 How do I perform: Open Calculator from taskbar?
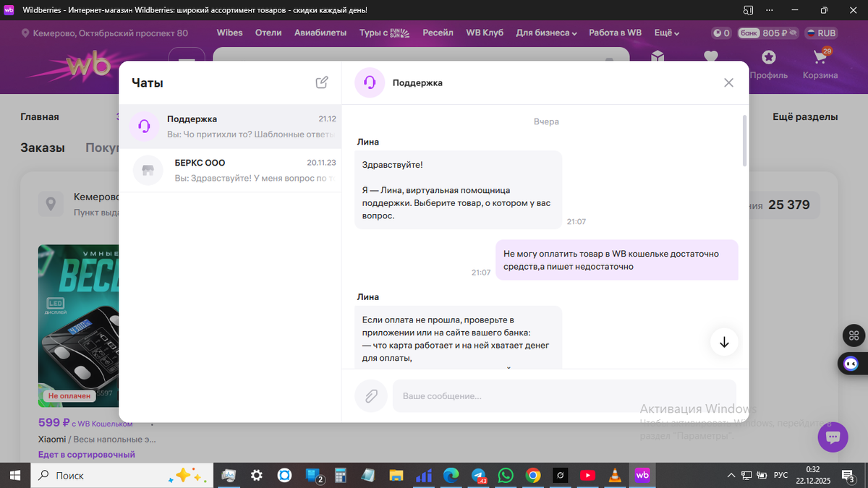[x=341, y=475]
